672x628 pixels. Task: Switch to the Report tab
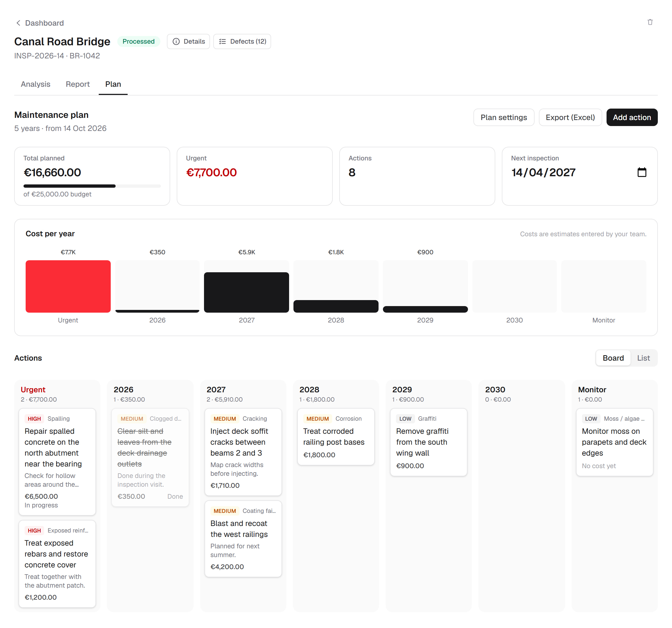point(77,84)
